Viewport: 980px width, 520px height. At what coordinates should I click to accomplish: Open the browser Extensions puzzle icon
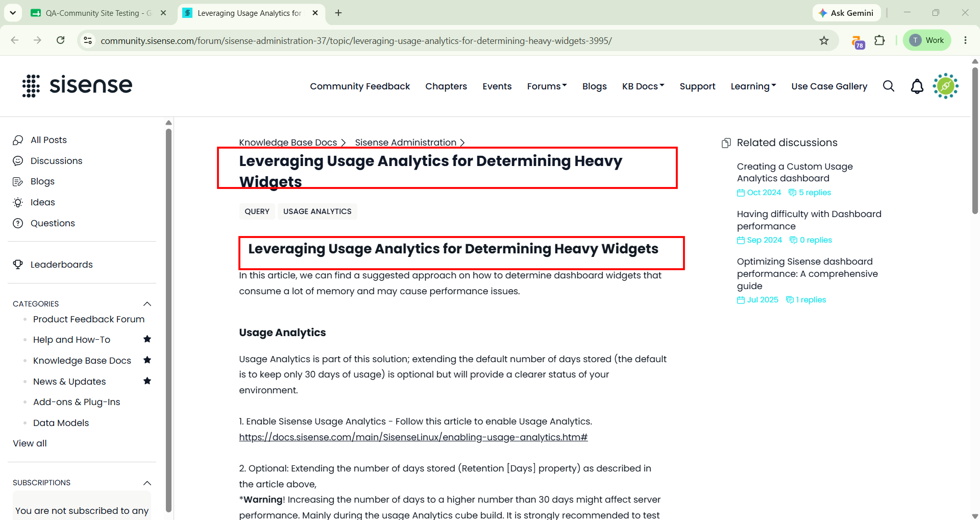tap(879, 40)
